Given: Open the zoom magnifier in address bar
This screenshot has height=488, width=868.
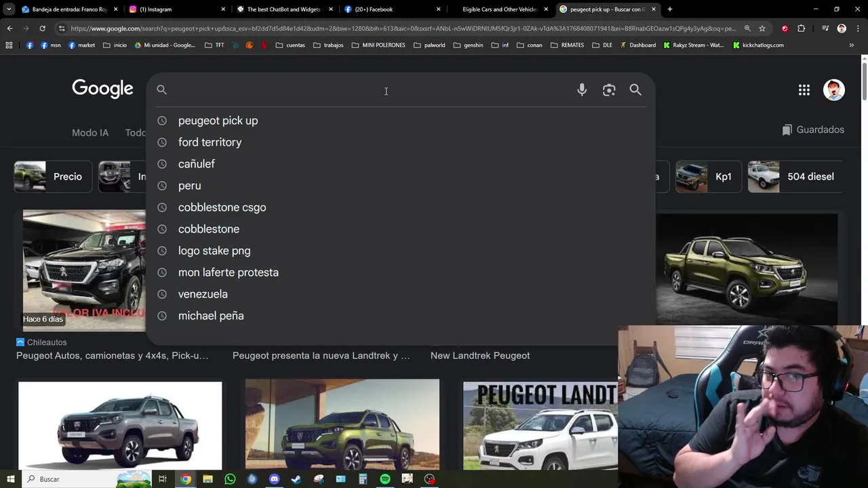Looking at the screenshot, I should coord(747,28).
